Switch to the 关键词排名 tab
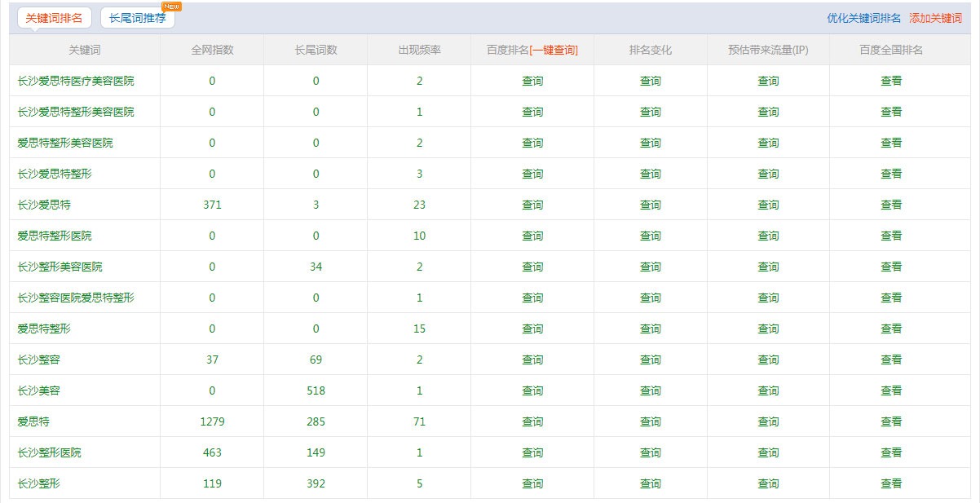 54,18
